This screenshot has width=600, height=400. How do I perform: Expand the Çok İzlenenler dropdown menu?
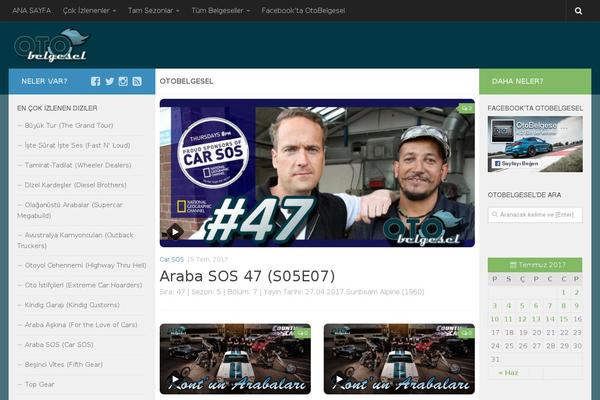90,11
